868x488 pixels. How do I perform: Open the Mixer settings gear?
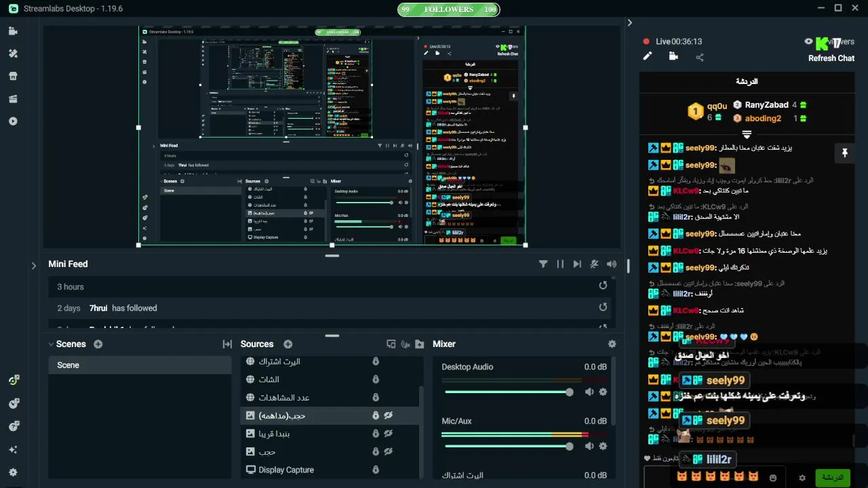612,344
